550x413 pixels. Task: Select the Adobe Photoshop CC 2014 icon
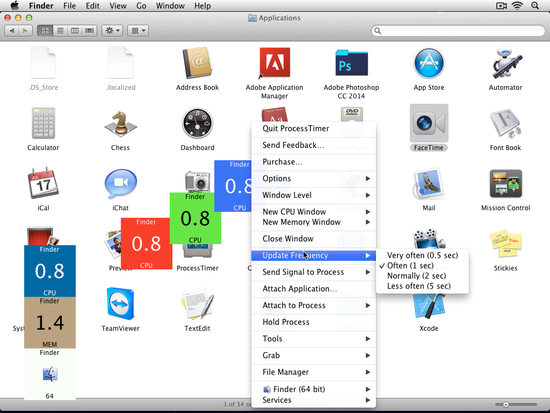[351, 63]
